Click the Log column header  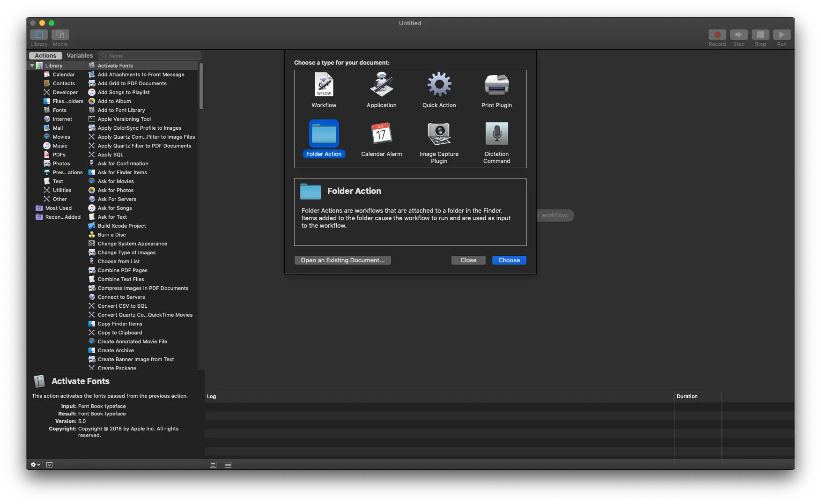click(x=440, y=396)
